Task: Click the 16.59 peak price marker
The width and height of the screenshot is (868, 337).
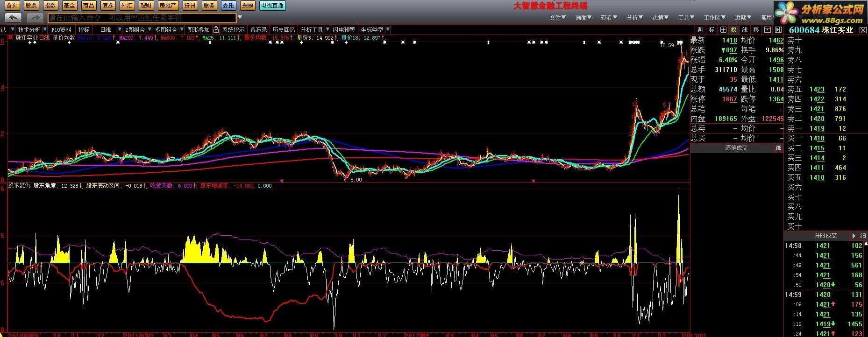Action: tap(667, 46)
